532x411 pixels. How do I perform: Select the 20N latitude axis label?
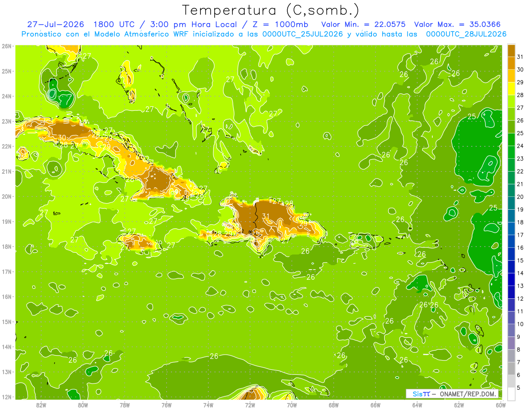point(7,196)
